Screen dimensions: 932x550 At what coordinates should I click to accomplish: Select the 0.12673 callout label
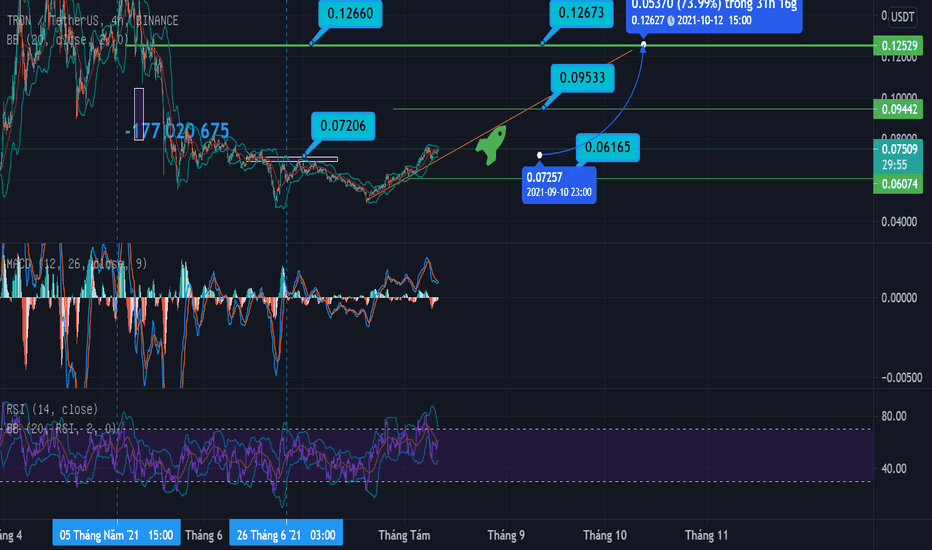tap(581, 13)
